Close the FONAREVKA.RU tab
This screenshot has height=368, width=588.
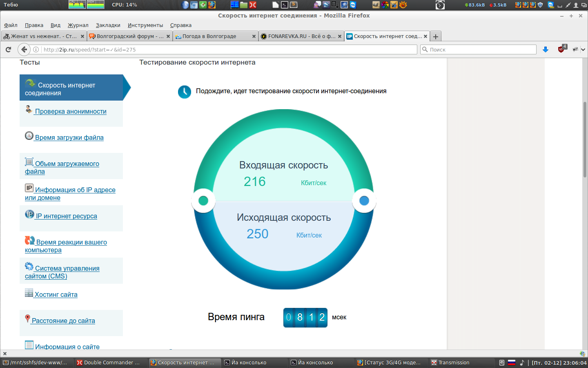pos(339,36)
